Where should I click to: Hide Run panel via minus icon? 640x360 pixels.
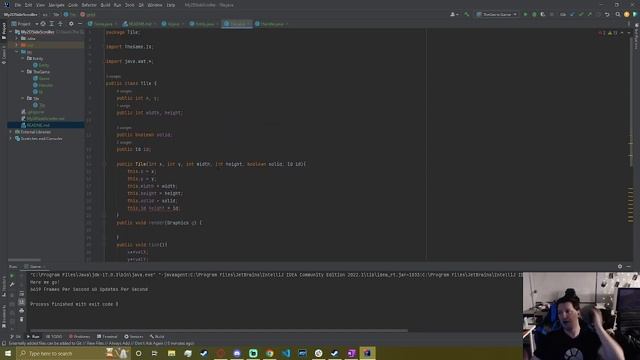point(629,266)
